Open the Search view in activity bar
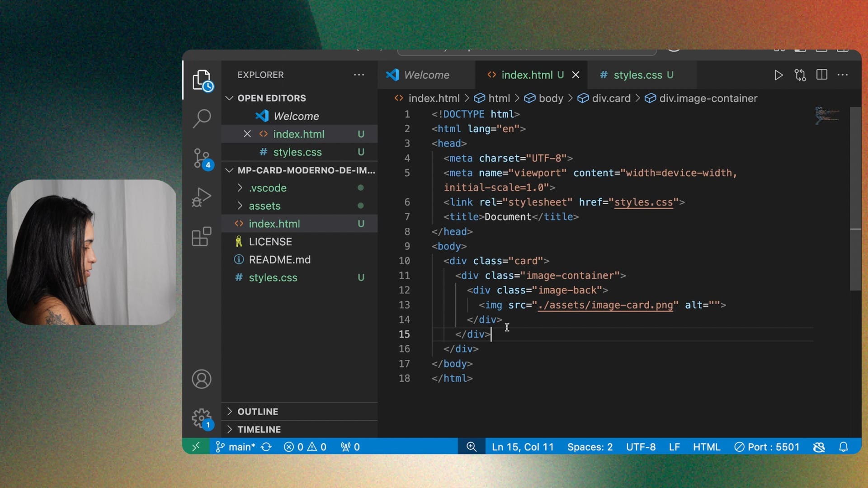 coord(202,118)
